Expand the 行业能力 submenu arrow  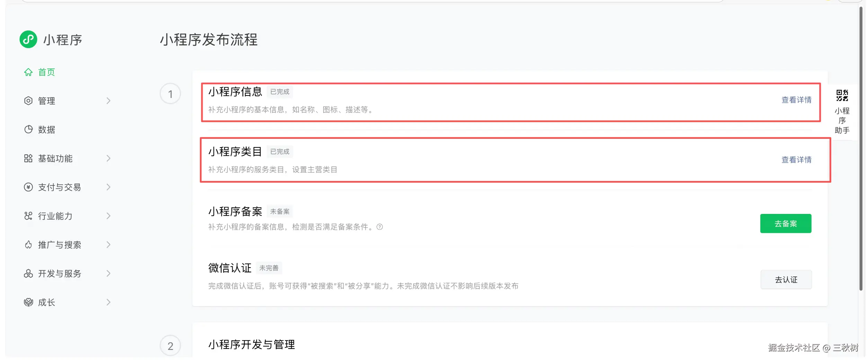(108, 216)
